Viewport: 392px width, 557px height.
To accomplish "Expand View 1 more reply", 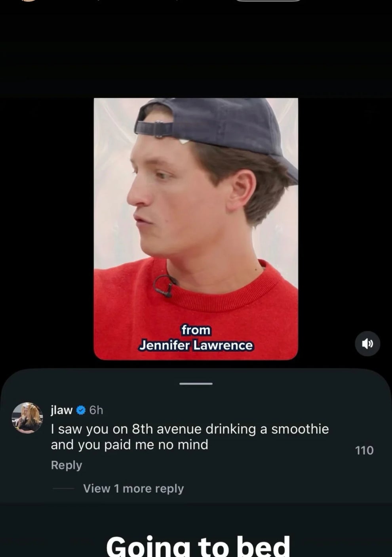I will click(x=133, y=488).
